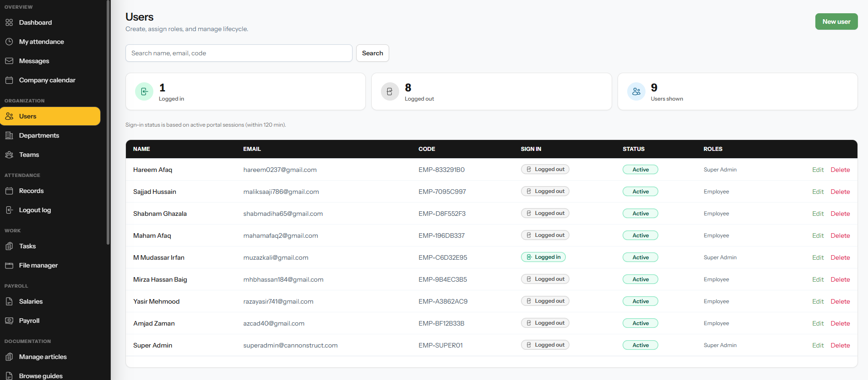Go to My attendance page

[x=50, y=42]
